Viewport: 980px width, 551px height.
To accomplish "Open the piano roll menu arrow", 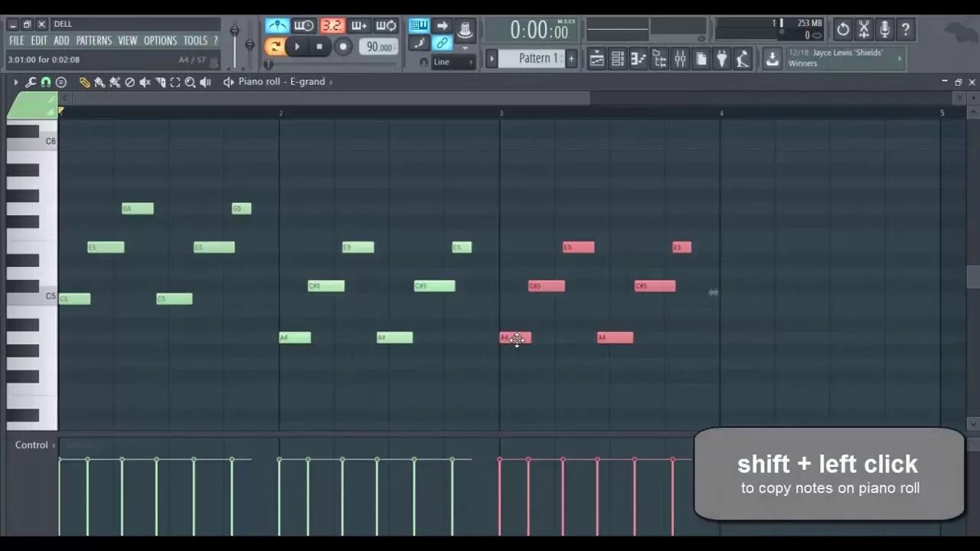I will (15, 82).
